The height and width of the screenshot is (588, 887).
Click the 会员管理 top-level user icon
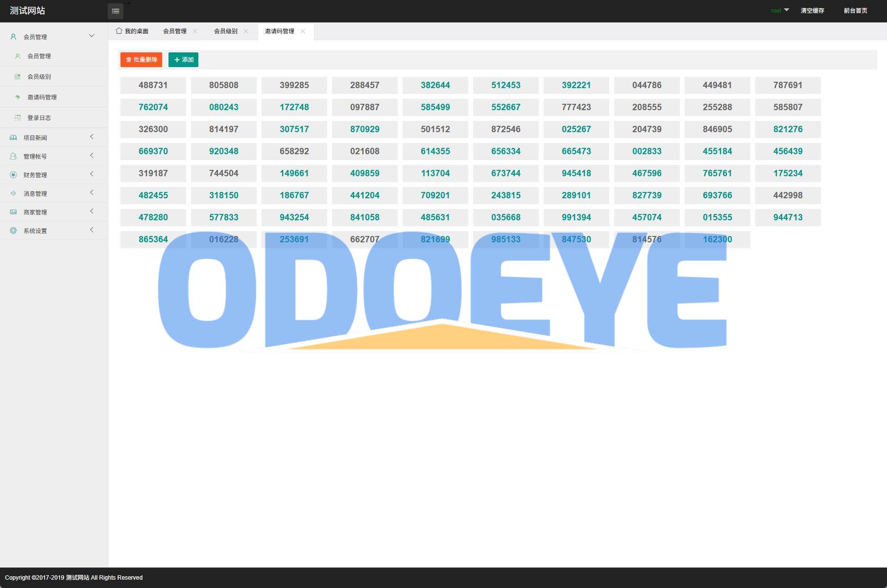13,37
